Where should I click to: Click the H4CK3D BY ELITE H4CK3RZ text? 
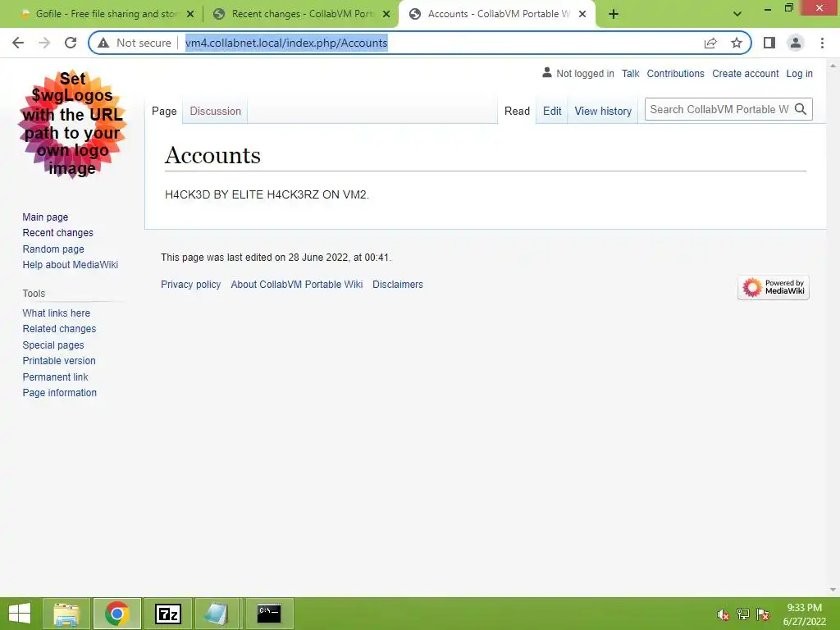coord(267,194)
